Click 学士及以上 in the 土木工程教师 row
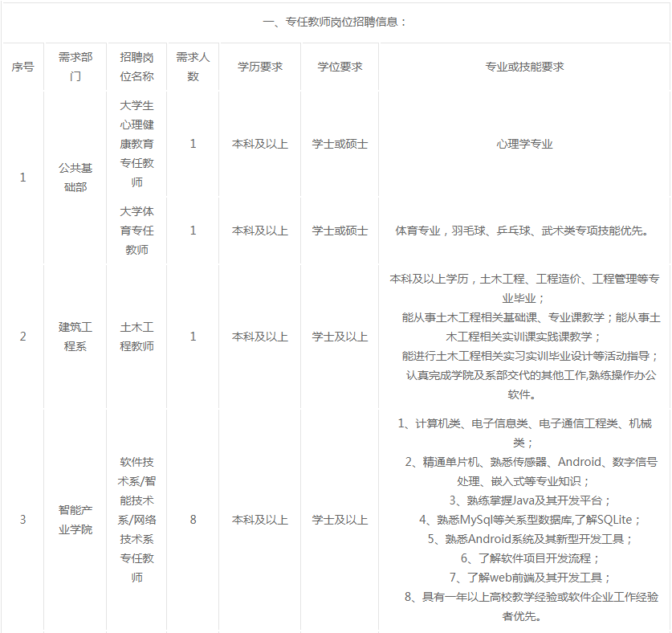 [x=340, y=337]
